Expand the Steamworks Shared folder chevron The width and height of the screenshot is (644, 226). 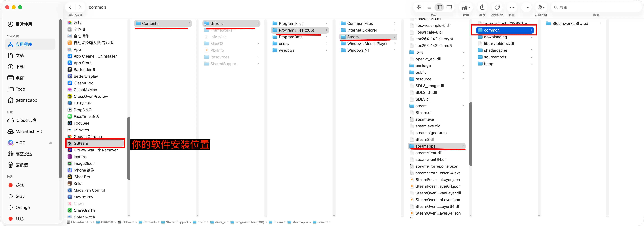(600, 23)
